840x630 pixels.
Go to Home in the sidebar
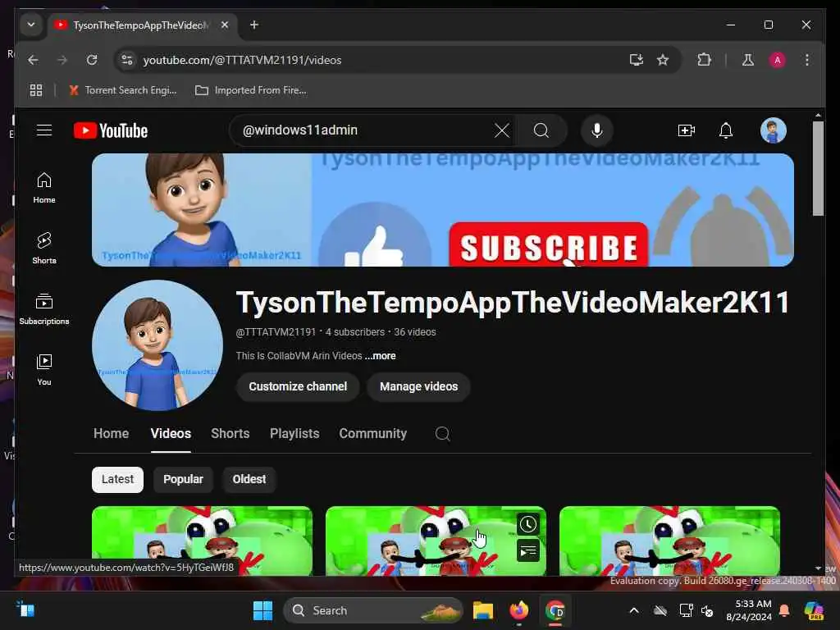coord(44,188)
